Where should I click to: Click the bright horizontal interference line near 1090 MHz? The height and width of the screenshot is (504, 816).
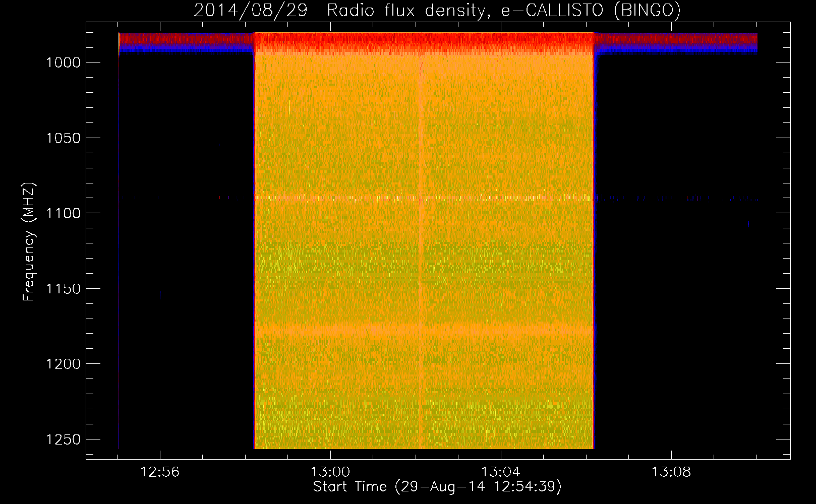click(424, 198)
